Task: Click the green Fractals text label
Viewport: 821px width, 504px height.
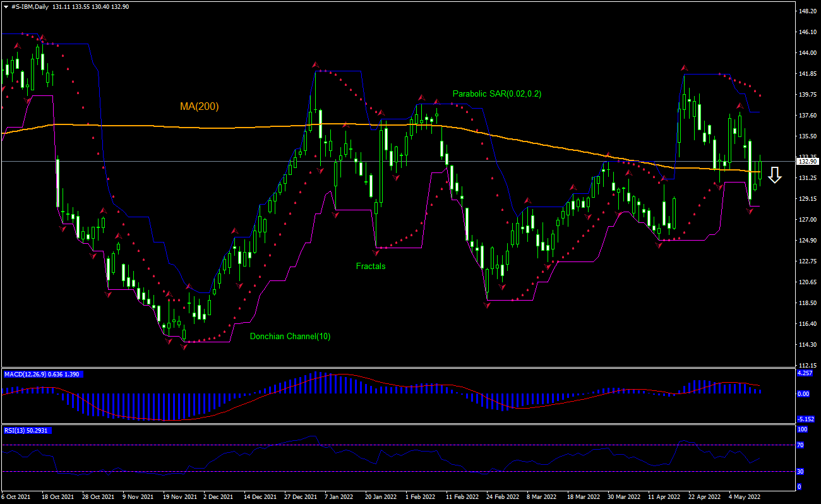Action: [371, 267]
